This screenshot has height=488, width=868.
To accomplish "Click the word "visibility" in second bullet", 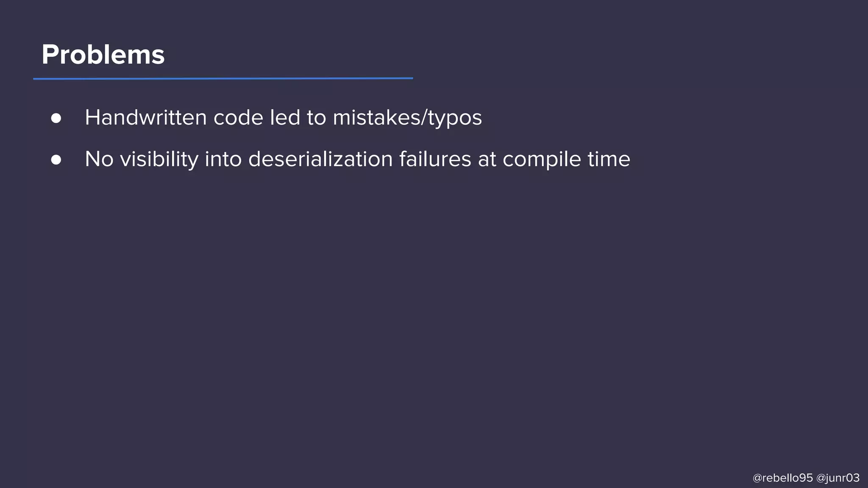I will coord(159,159).
